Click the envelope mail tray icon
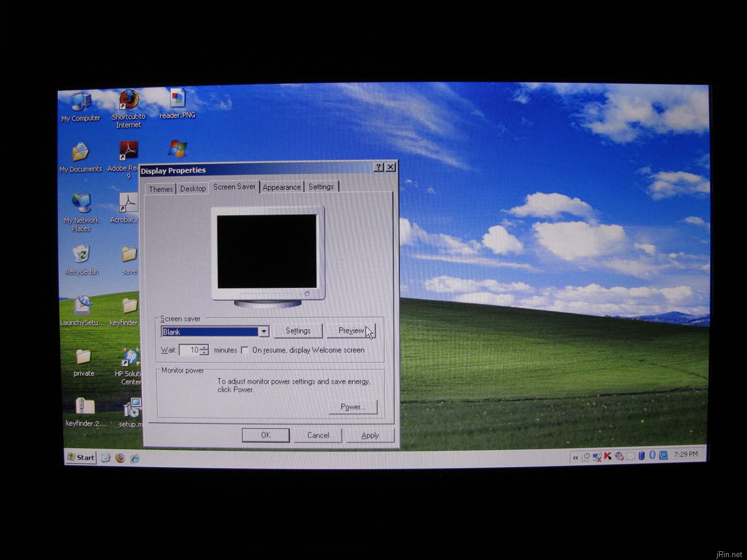 point(630,456)
